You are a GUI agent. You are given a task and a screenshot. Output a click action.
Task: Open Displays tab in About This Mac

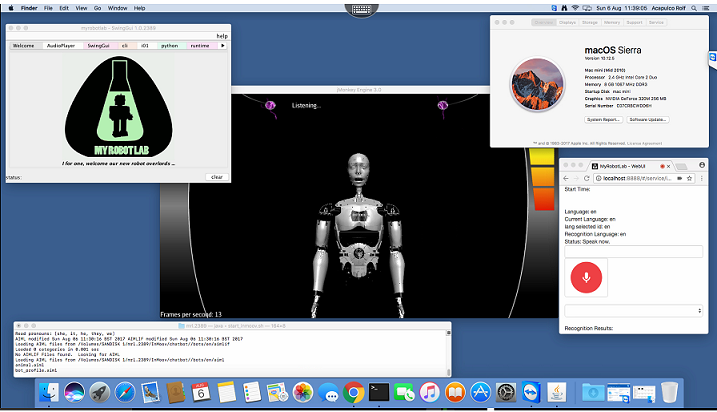[x=567, y=22]
